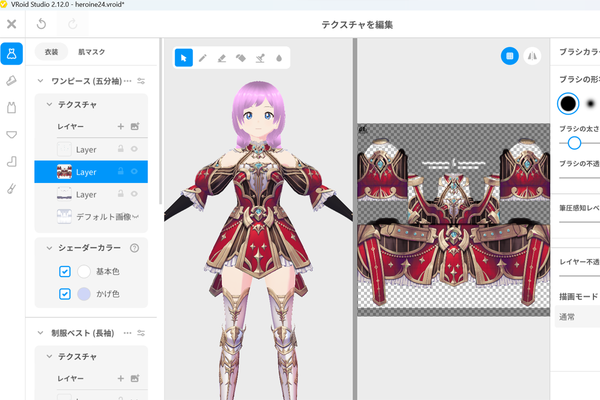Open ワンピース (五分袖) parameter sliders
Image resolution: width=600 pixels, height=400 pixels.
tap(141, 81)
